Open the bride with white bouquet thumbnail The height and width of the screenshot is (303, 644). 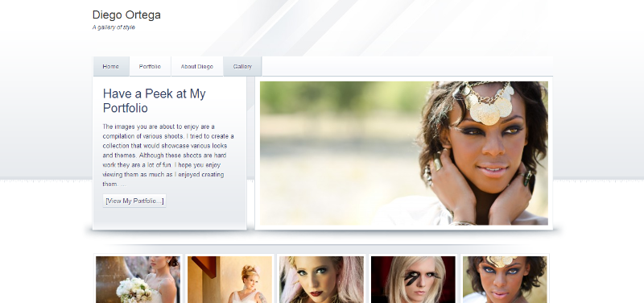[138, 280]
